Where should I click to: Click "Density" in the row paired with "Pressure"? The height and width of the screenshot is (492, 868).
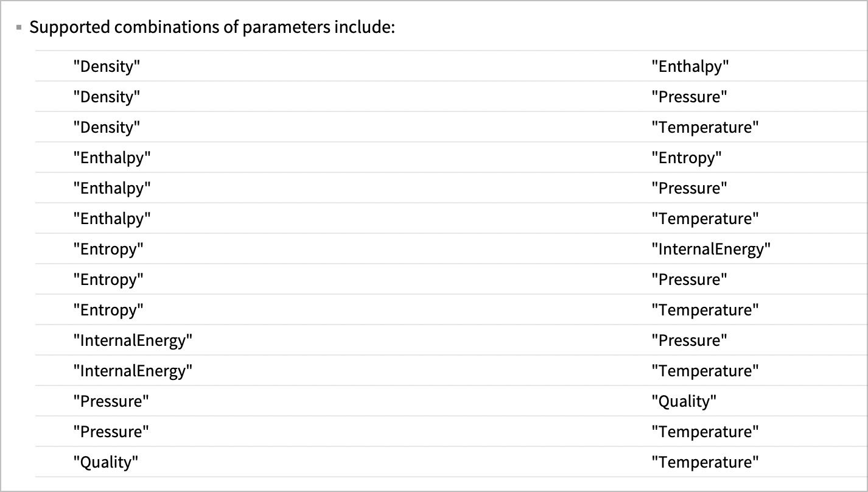coord(107,97)
